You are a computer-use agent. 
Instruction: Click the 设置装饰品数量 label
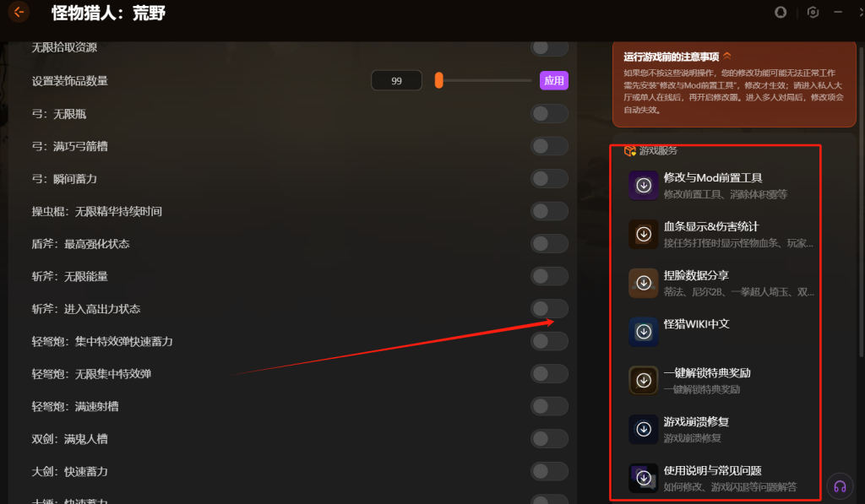70,80
